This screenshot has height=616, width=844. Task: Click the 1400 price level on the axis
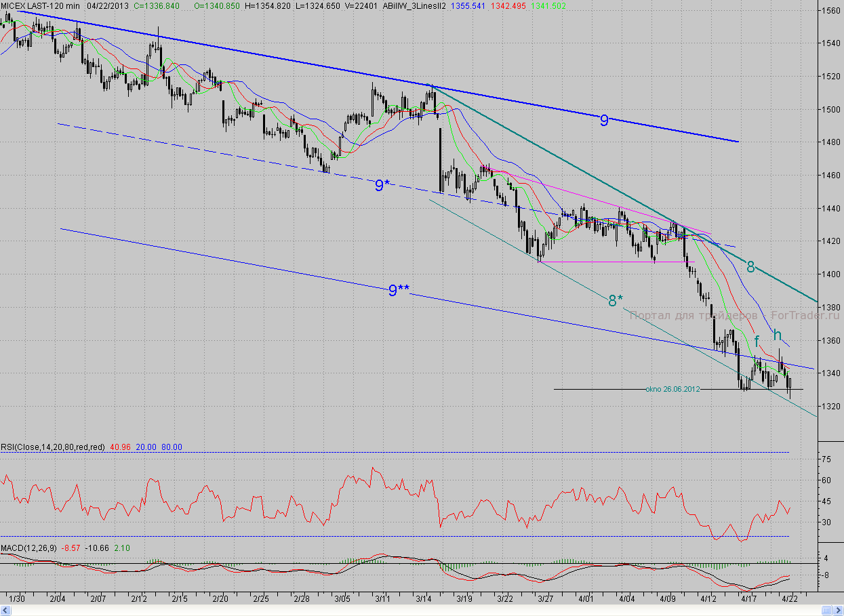coord(830,274)
